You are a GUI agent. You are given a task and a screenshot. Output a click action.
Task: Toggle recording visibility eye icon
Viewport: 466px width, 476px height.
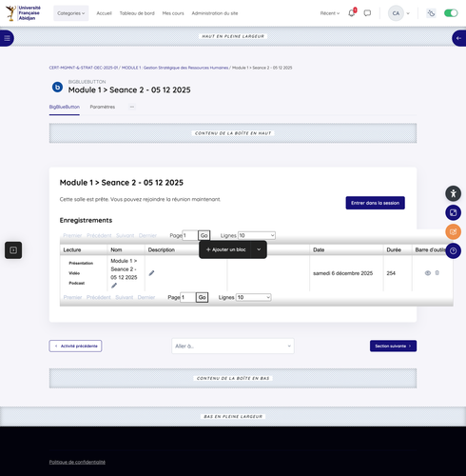(428, 273)
